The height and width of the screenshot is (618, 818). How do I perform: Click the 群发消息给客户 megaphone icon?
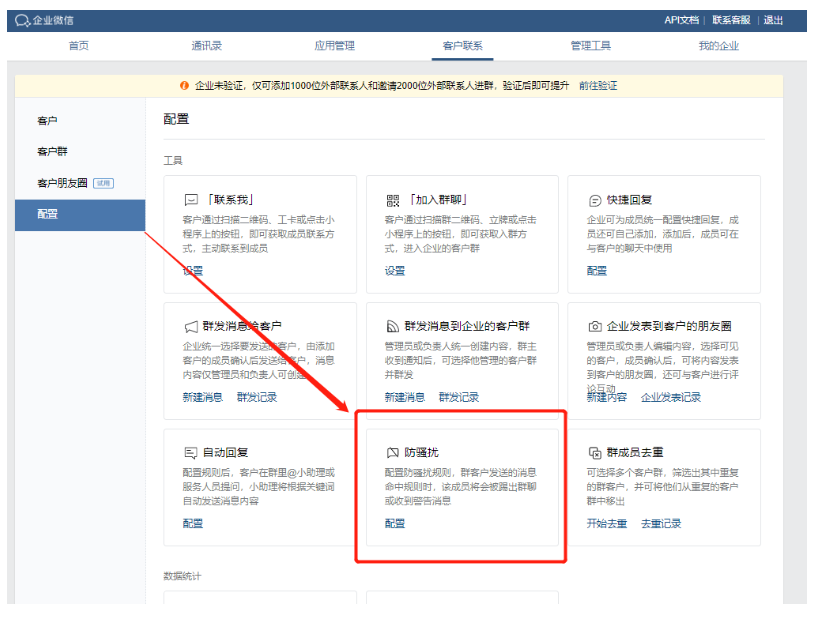[191, 327]
